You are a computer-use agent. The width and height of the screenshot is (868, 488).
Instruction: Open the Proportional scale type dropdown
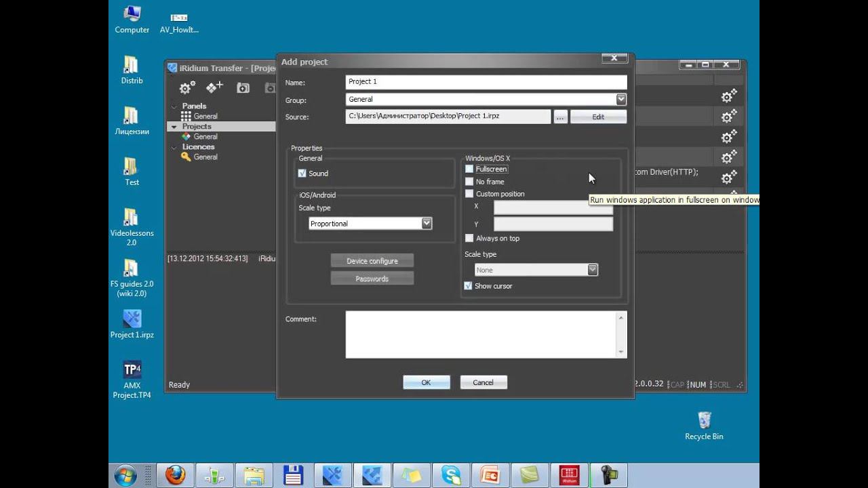pyautogui.click(x=427, y=223)
